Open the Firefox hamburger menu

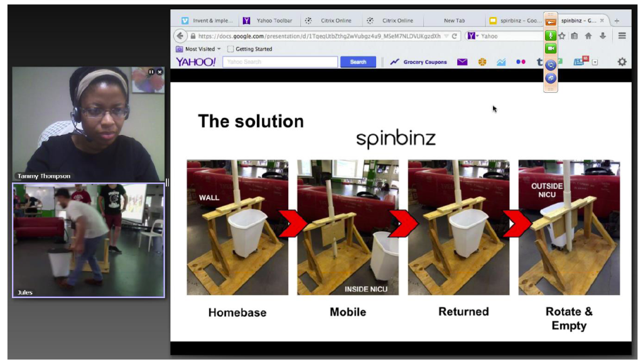tap(622, 36)
